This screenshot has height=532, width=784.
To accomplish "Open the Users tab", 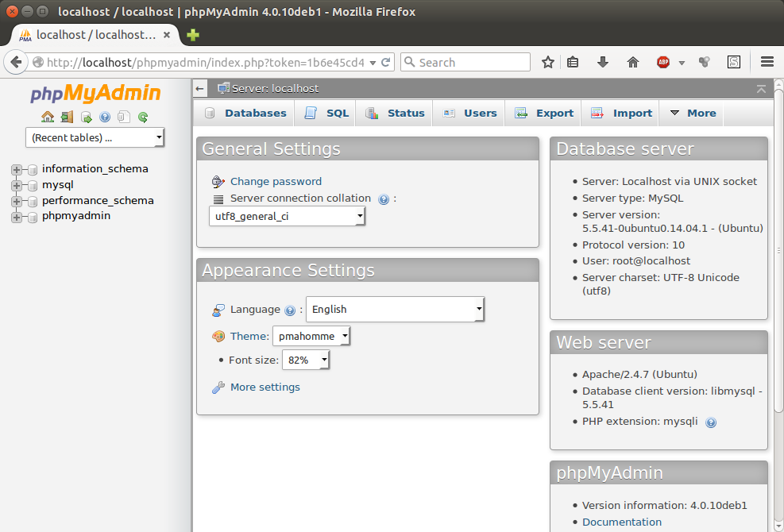I will click(469, 113).
